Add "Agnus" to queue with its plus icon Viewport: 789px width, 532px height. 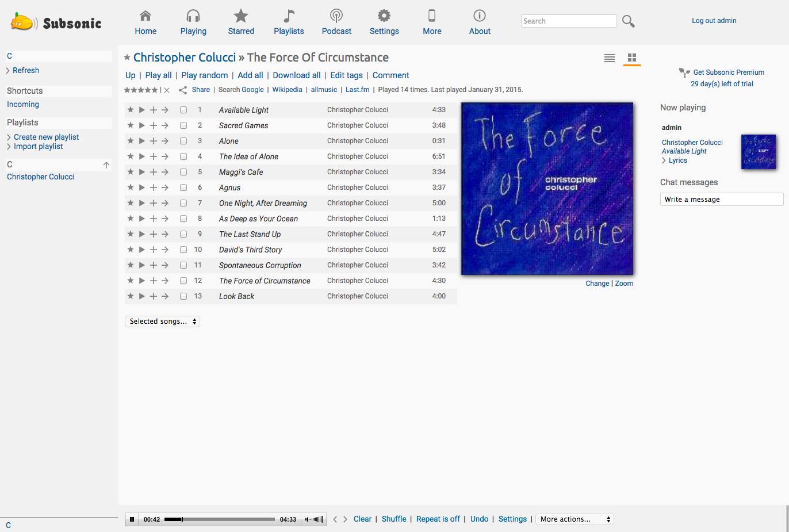point(154,187)
